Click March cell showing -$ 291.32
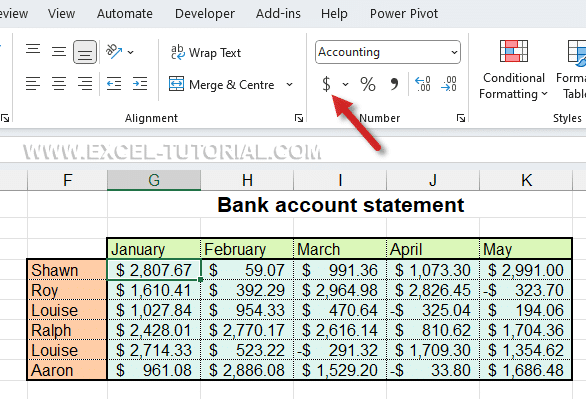This screenshot has width=586, height=399. point(340,350)
